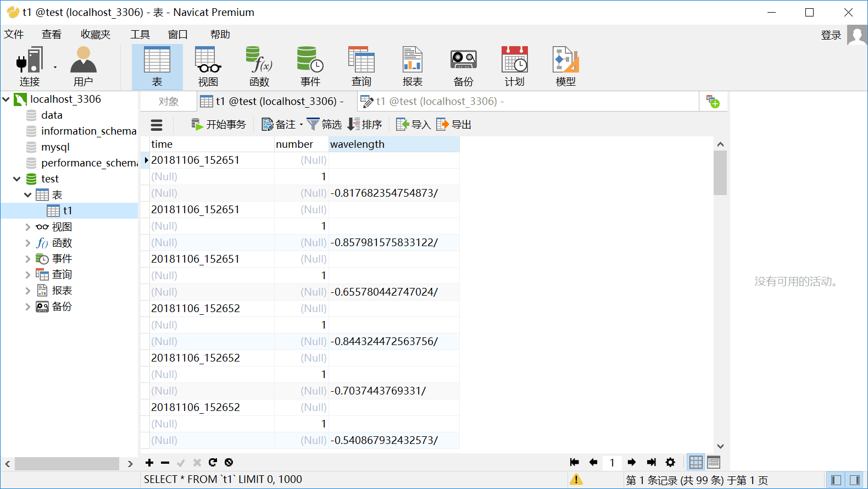Open the 窗口 menu

(x=178, y=35)
